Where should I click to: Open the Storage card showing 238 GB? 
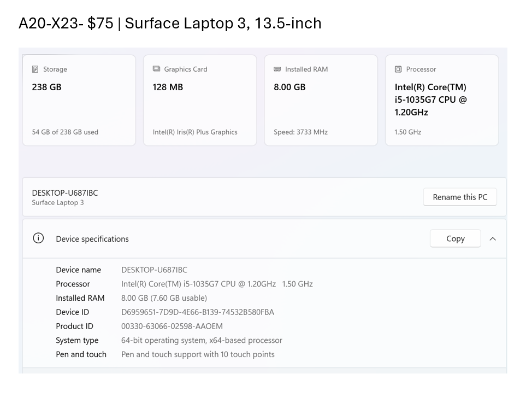[79, 100]
